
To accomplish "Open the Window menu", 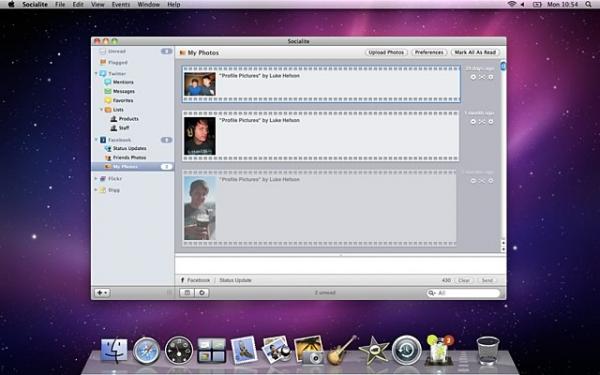I will point(148,5).
